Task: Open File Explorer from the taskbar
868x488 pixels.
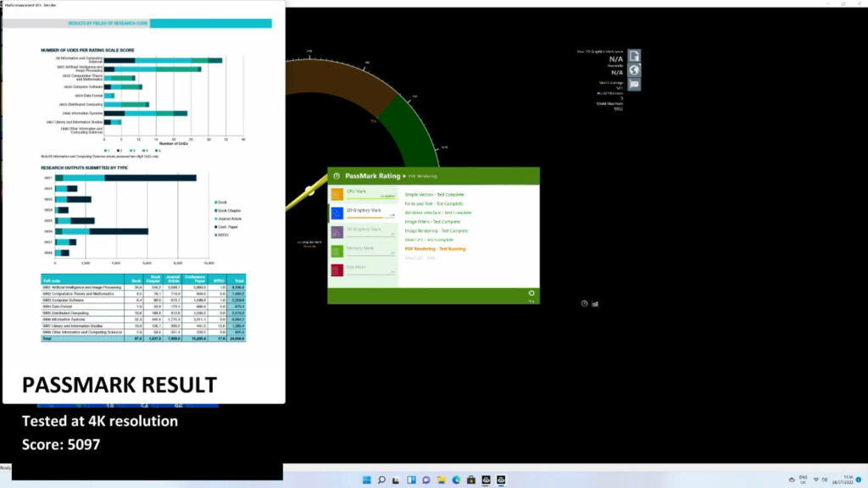Action: [x=441, y=480]
